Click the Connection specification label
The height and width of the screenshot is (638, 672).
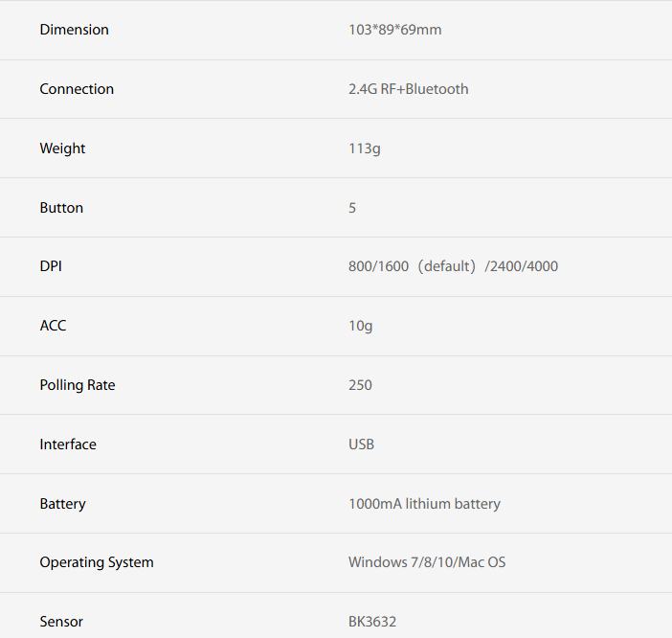point(77,89)
